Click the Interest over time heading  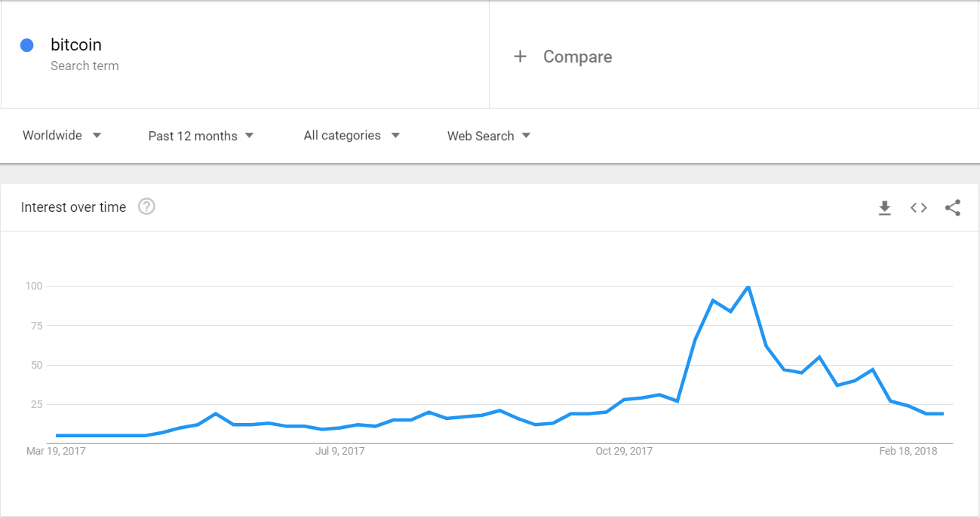click(x=73, y=207)
